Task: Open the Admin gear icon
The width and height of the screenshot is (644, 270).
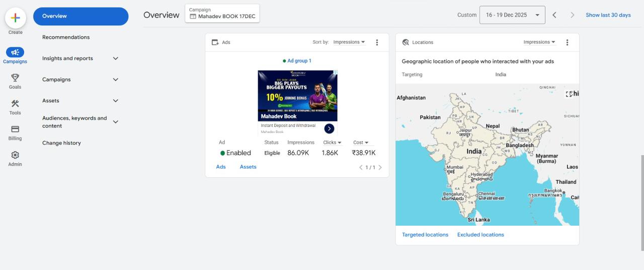Action: coord(15,155)
